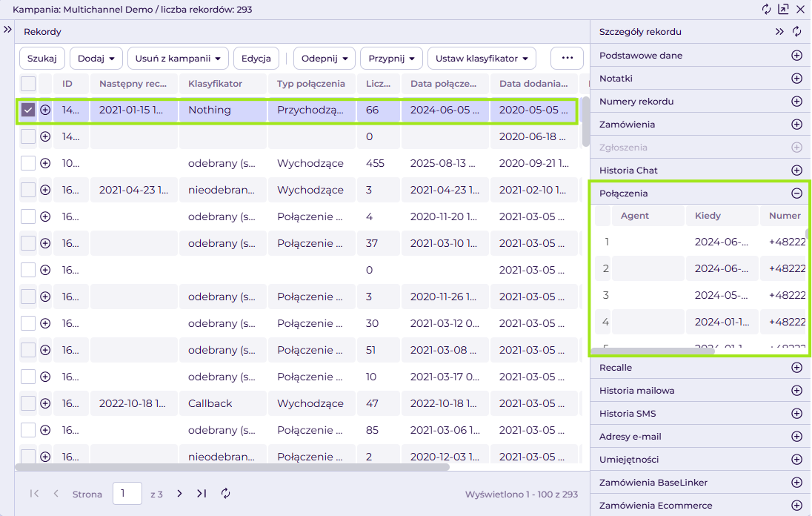This screenshot has width=812, height=516.
Task: Expand the Notatki section
Action: (797, 79)
